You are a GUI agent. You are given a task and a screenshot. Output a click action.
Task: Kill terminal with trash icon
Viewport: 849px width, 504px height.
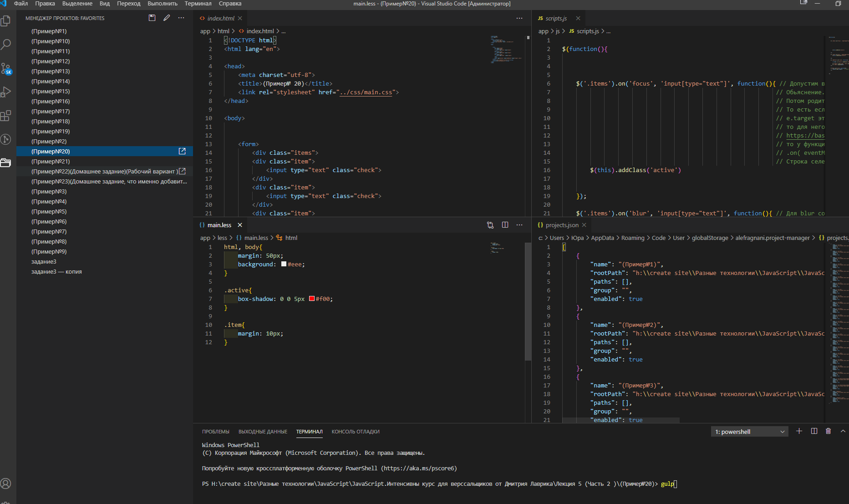(829, 431)
